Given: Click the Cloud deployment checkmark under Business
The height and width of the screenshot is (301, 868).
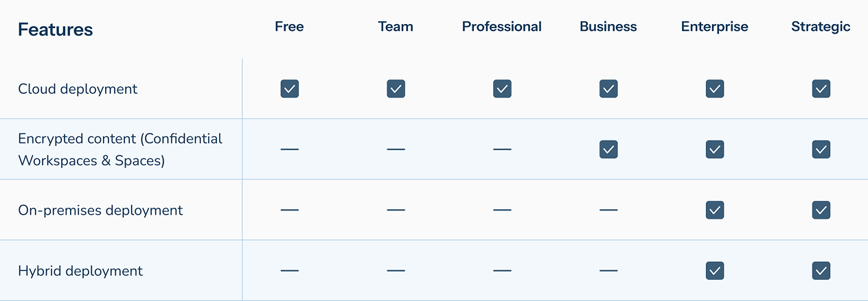Looking at the screenshot, I should click(608, 88).
